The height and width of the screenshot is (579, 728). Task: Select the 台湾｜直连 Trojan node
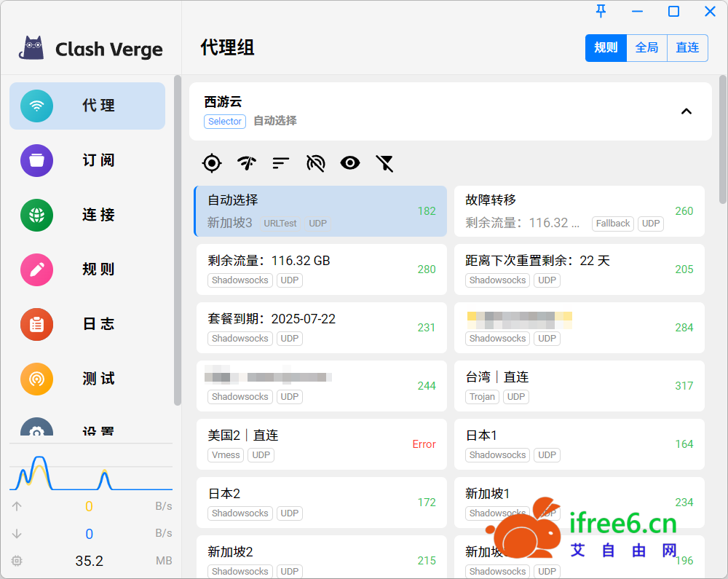tap(579, 385)
